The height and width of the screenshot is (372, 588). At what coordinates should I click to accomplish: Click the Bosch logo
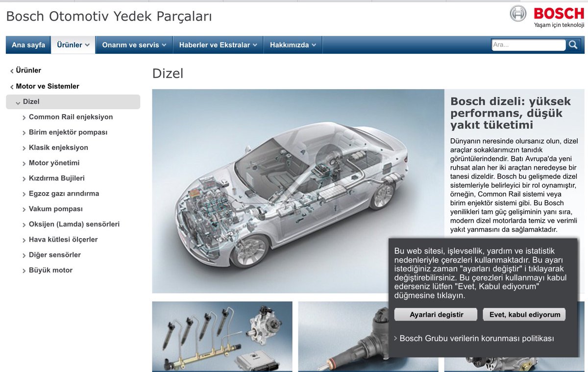pos(547,13)
